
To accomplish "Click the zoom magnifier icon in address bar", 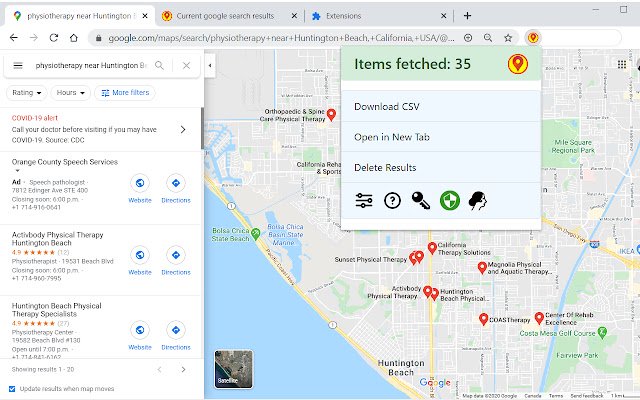I will click(488, 38).
